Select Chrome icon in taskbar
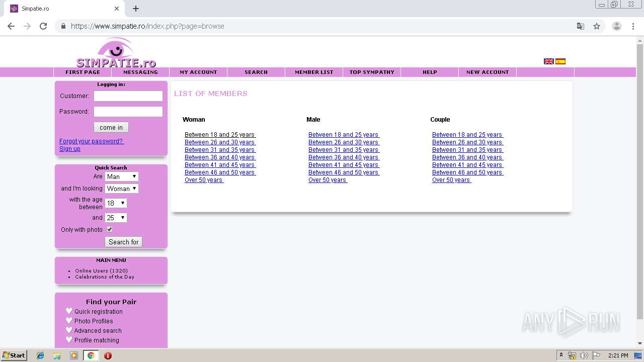The width and height of the screenshot is (644, 362). (x=91, y=355)
